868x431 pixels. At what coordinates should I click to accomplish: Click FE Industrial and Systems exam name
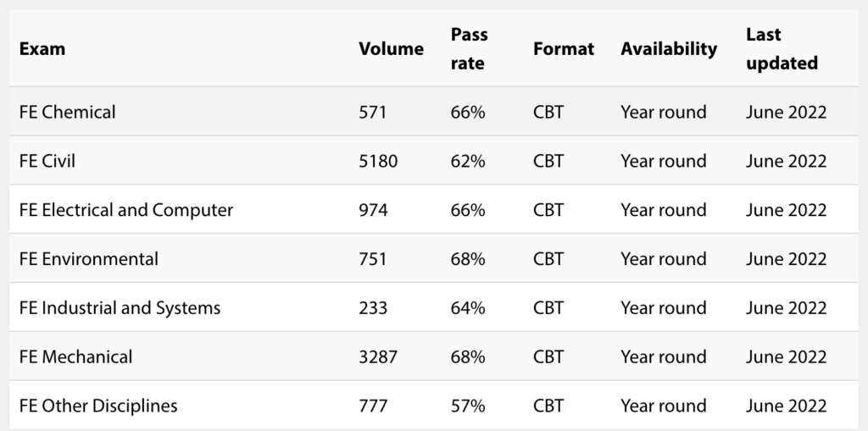[120, 308]
